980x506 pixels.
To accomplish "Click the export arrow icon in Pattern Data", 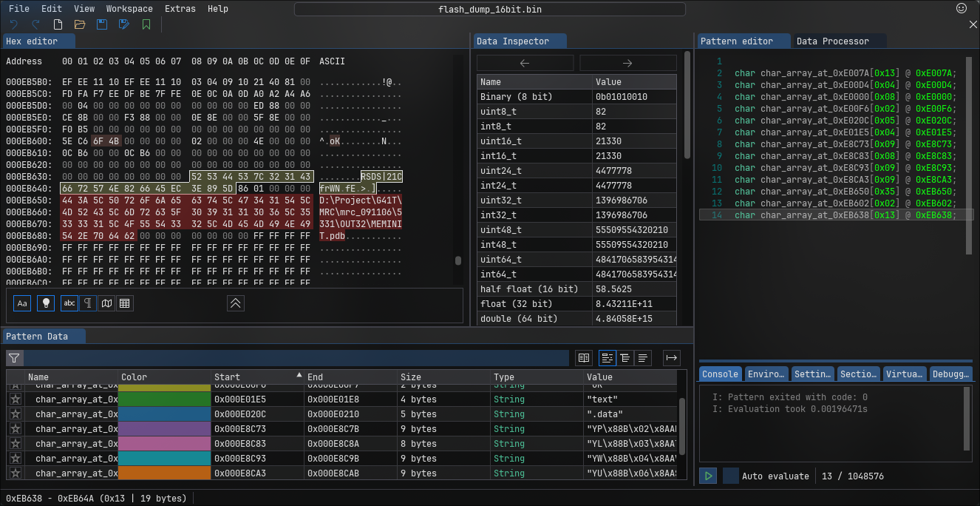I will [x=671, y=358].
